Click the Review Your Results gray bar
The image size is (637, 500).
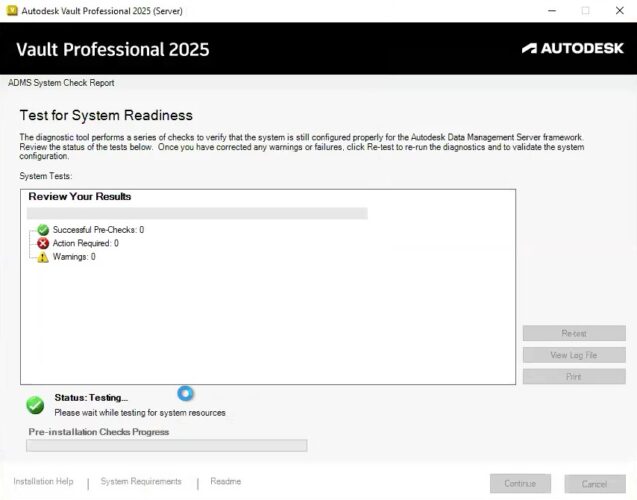click(x=197, y=213)
